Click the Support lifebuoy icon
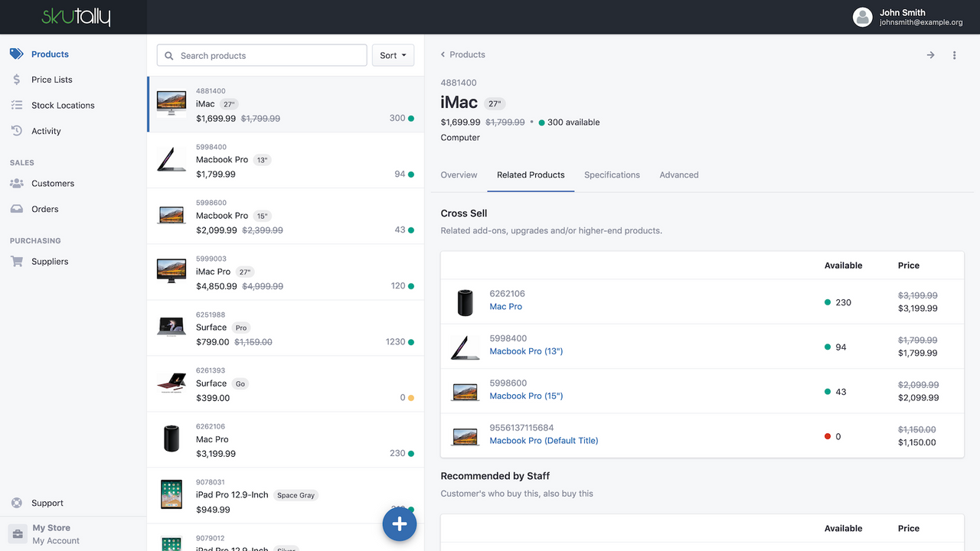 [x=17, y=503]
